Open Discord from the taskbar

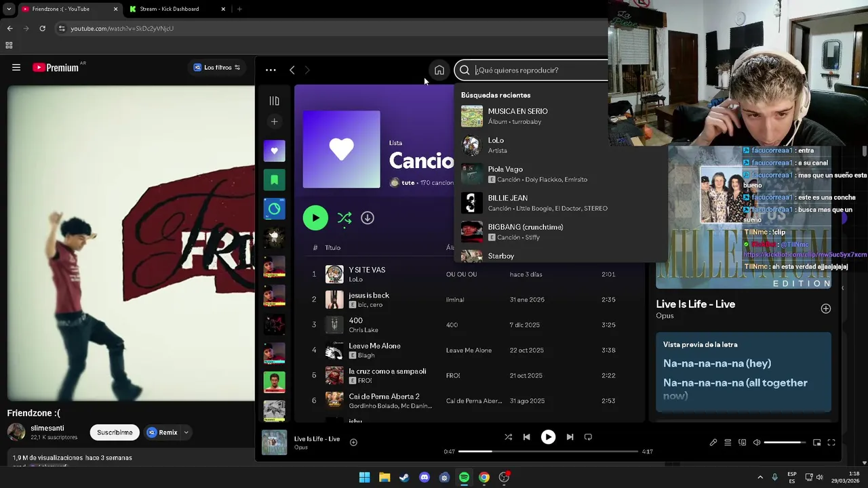click(425, 477)
